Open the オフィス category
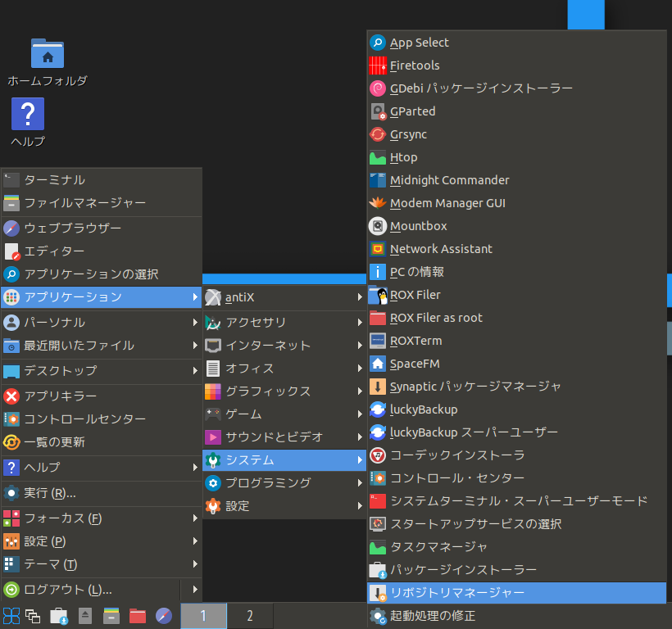672x629 pixels. (284, 369)
